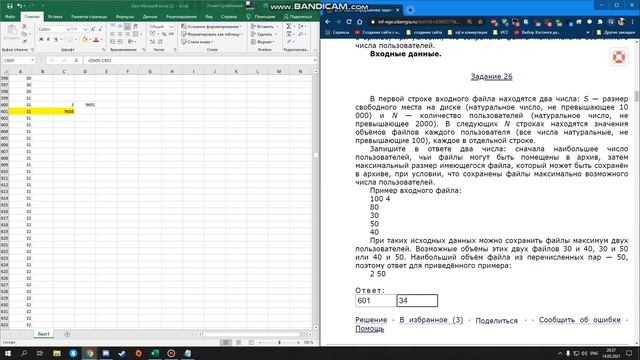
Task: Select sheet tab Лист1
Action: coord(43,334)
